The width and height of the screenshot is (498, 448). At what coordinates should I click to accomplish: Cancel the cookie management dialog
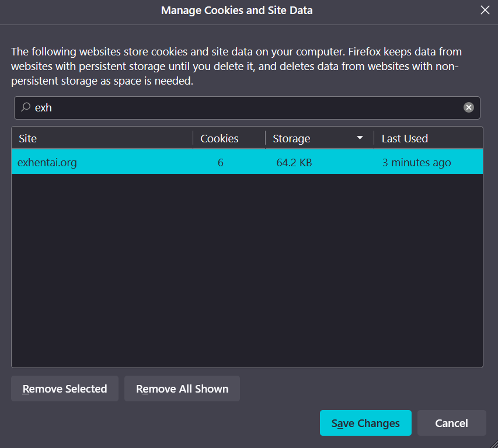coord(452,423)
